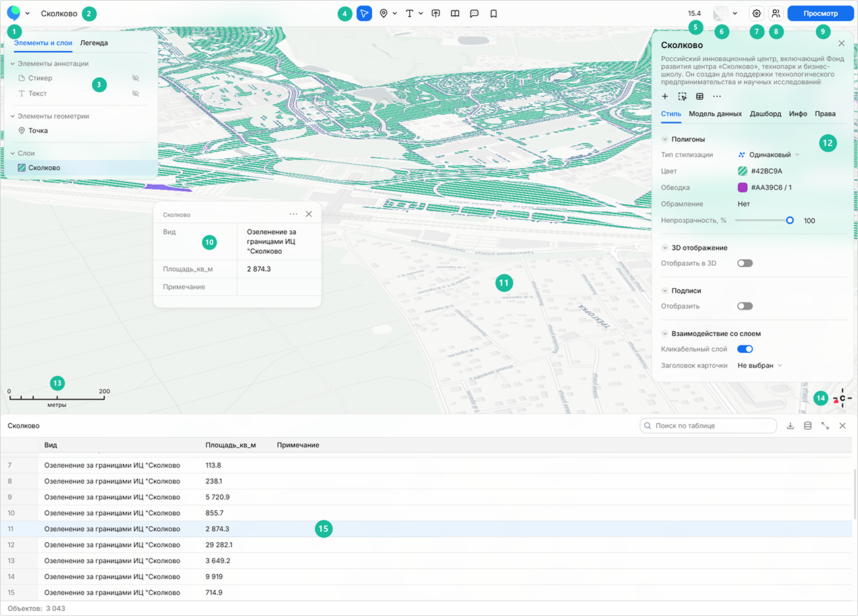This screenshot has height=616, width=858.
Task: Open the text tool dropdown arrow
Action: click(421, 13)
